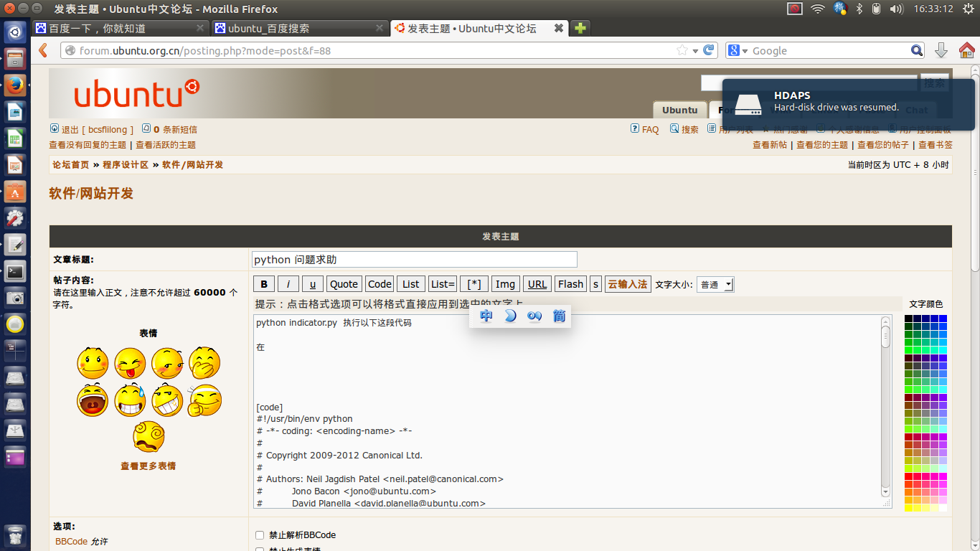Click the URL BBCode button

(x=537, y=284)
